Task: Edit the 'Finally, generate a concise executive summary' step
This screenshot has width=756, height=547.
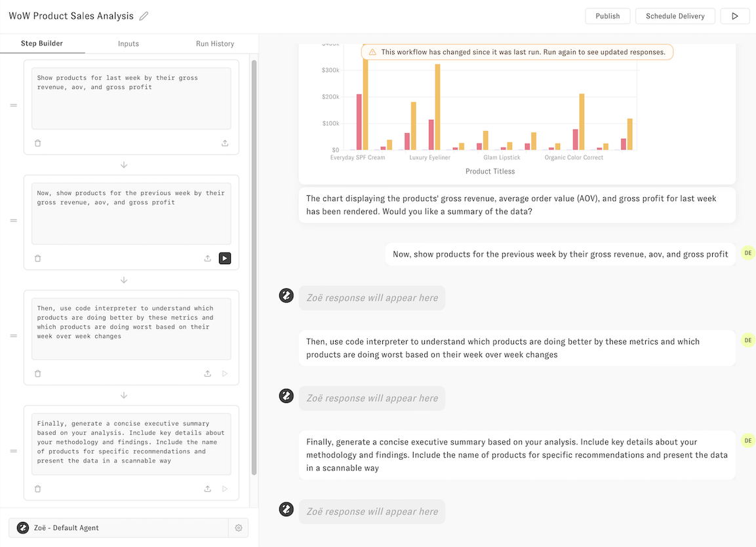Action: 131,444
